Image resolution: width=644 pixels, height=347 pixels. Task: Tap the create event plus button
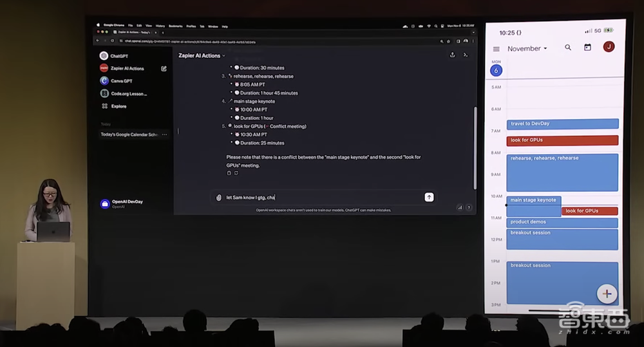coord(606,294)
